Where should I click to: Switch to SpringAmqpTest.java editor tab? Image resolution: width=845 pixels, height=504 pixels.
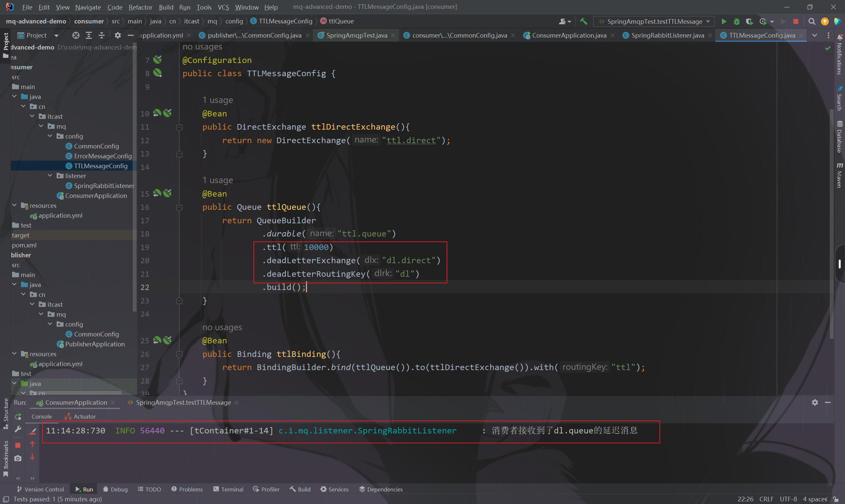(x=356, y=35)
